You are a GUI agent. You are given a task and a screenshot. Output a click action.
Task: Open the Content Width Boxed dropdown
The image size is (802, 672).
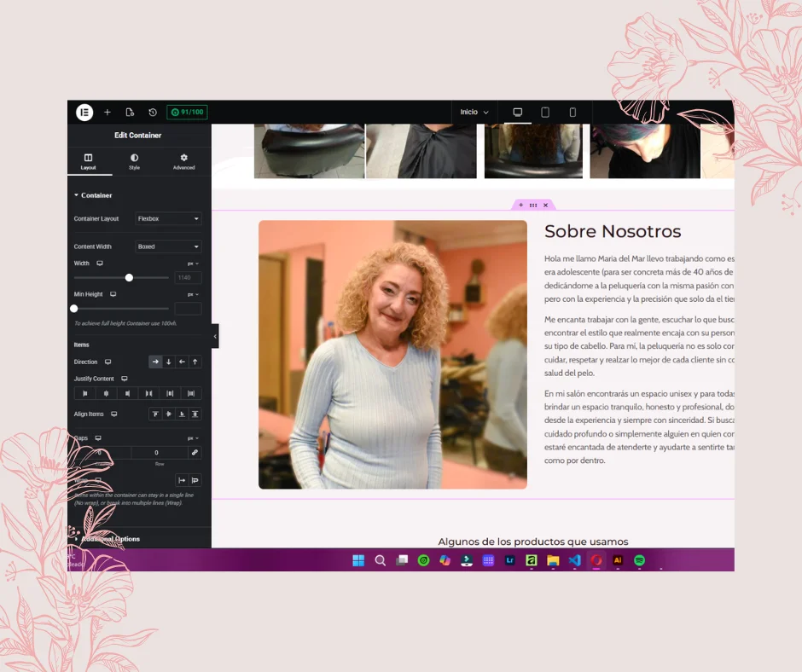[168, 246]
